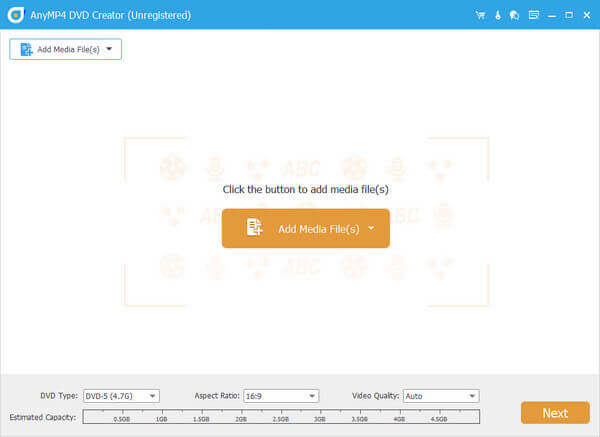The image size is (600, 437).
Task: Open the support chat icon
Action: (x=514, y=15)
